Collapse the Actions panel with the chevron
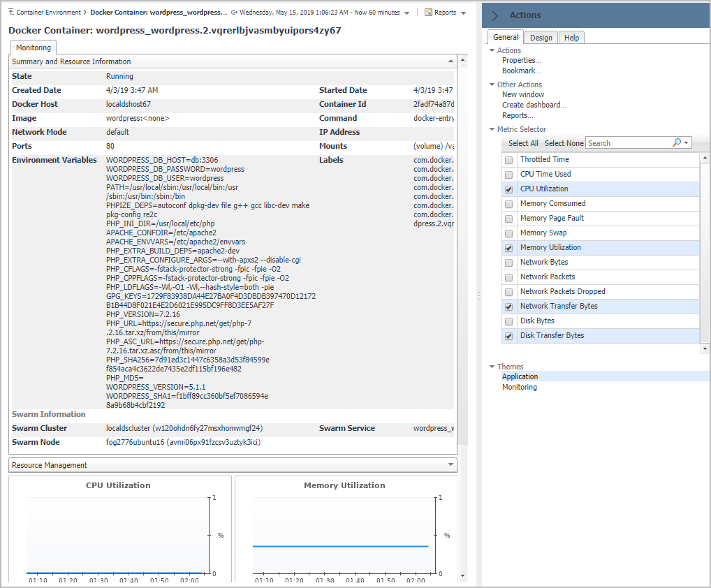The height and width of the screenshot is (588, 711). (495, 15)
